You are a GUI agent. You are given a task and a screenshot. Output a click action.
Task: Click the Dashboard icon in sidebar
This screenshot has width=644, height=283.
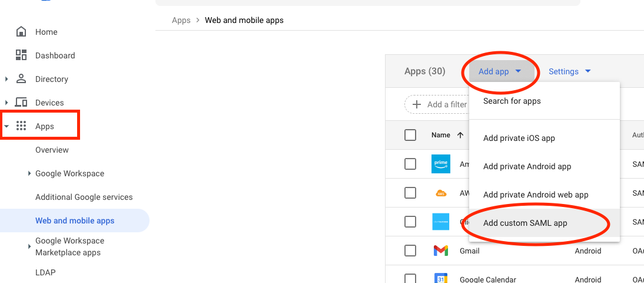(21, 55)
